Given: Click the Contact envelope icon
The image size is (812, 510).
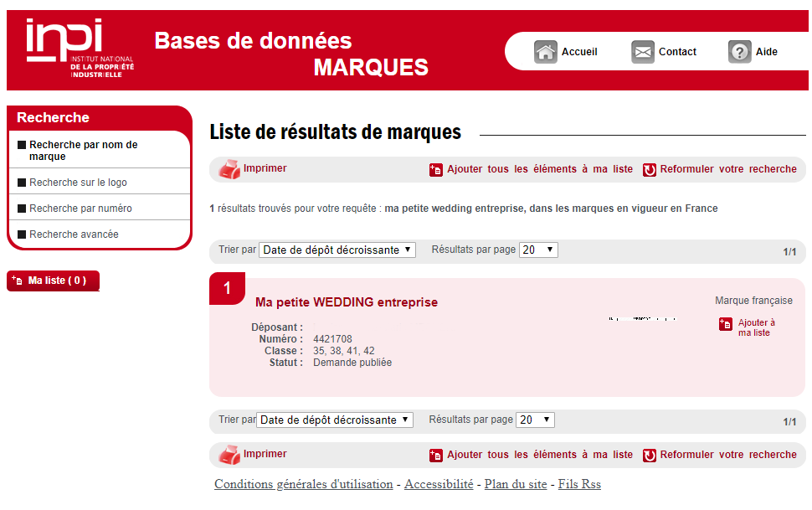Looking at the screenshot, I should click(643, 52).
